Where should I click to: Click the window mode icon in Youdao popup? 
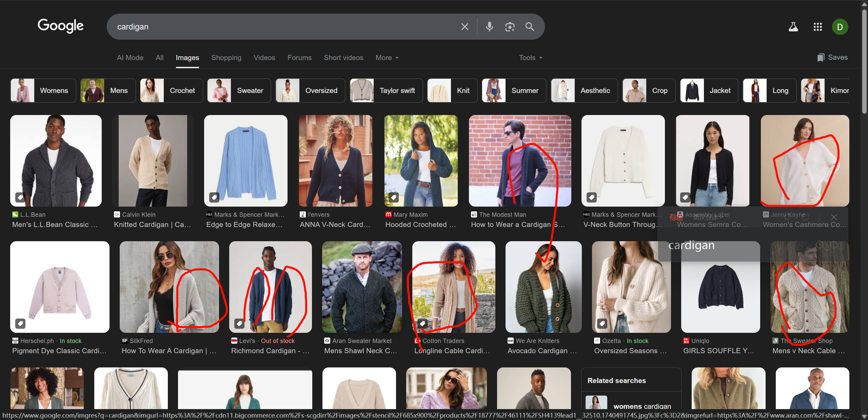click(806, 217)
